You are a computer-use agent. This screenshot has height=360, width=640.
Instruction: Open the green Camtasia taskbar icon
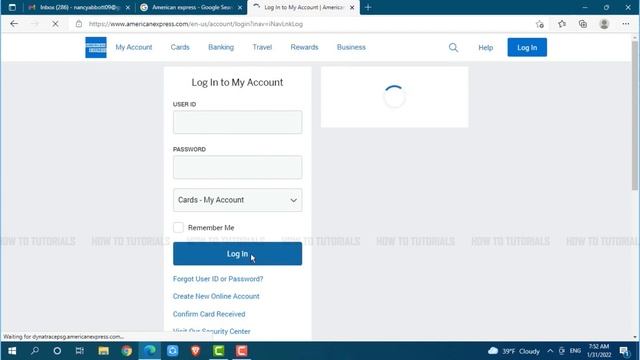[x=218, y=351]
